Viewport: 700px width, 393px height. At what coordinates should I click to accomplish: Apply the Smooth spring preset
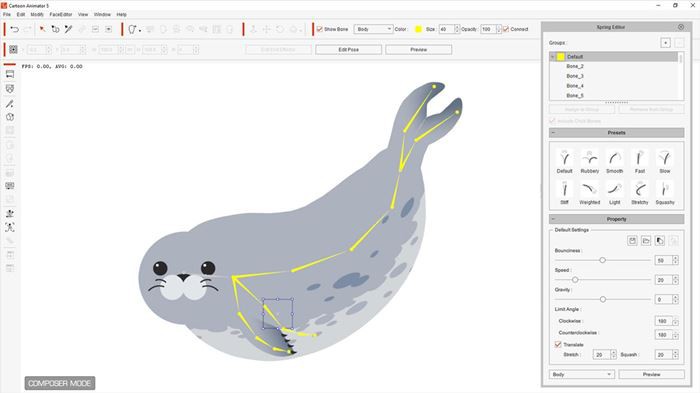[615, 162]
